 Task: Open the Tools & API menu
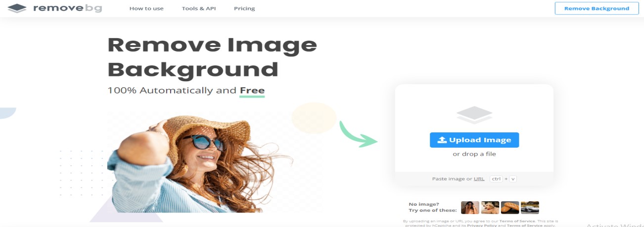point(199,8)
